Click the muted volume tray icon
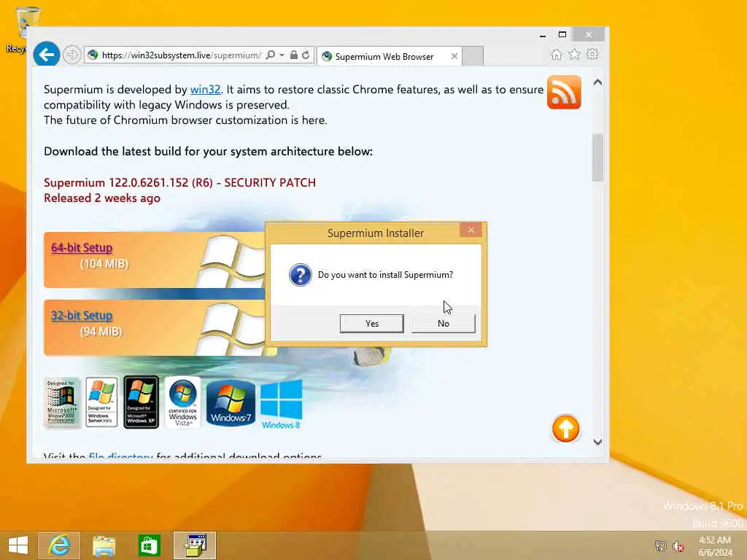The image size is (747, 560). click(x=678, y=545)
